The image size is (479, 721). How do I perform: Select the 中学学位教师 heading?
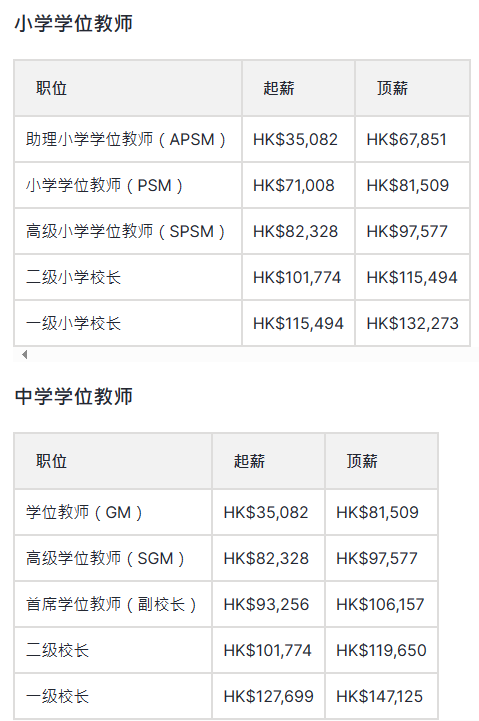coord(74,396)
